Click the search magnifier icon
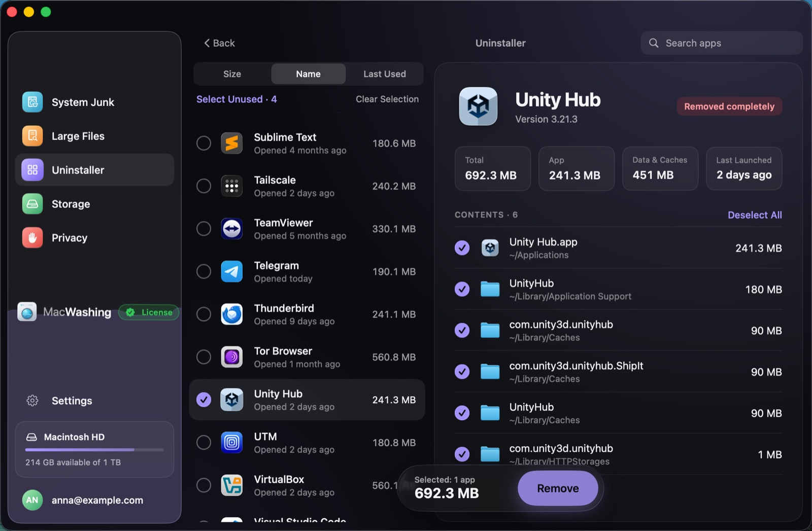The height and width of the screenshot is (531, 812). coord(654,43)
